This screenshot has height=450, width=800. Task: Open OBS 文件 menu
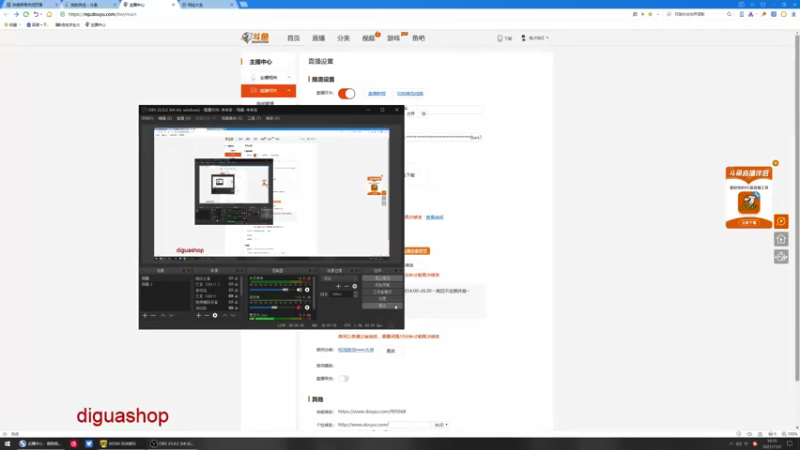click(147, 118)
